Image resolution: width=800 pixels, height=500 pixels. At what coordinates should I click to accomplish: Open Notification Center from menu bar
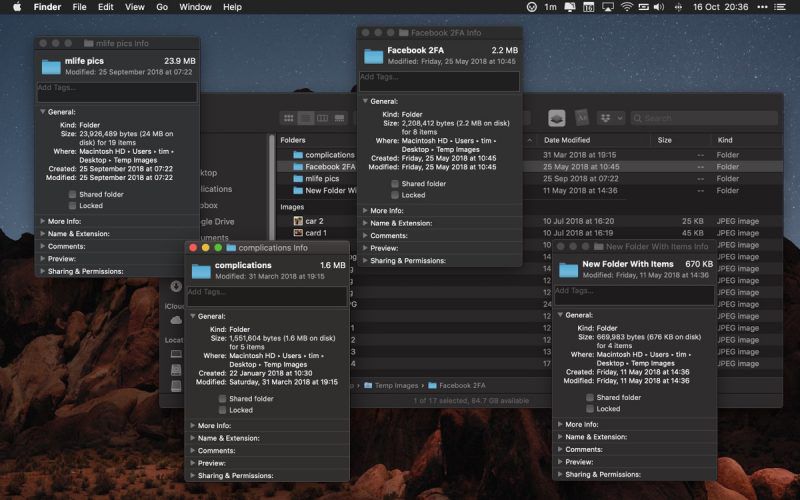point(780,7)
